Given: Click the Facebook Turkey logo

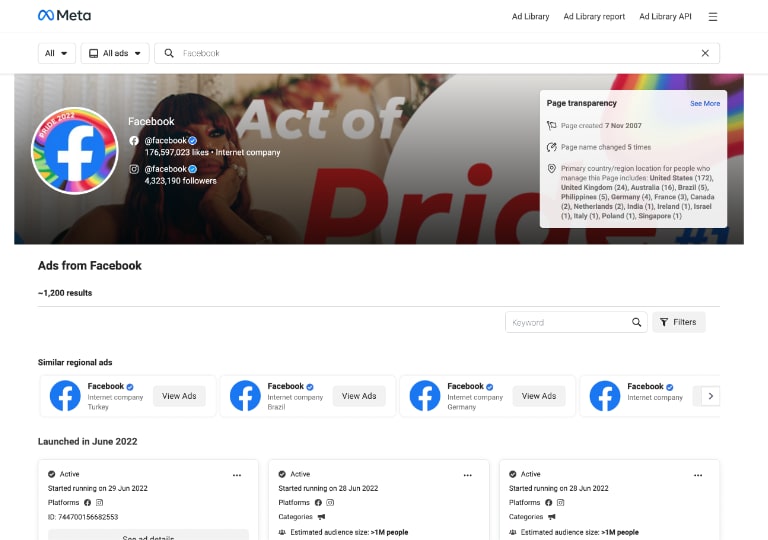Looking at the screenshot, I should pyautogui.click(x=65, y=396).
